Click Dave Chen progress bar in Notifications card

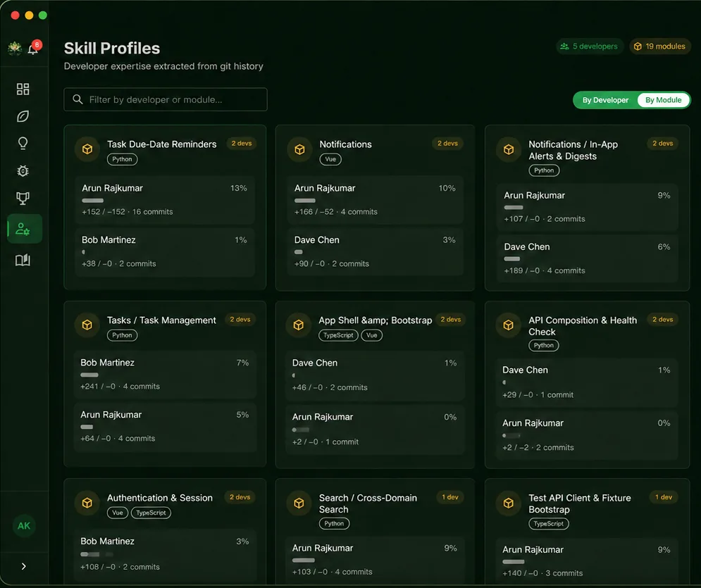pyautogui.click(x=299, y=252)
